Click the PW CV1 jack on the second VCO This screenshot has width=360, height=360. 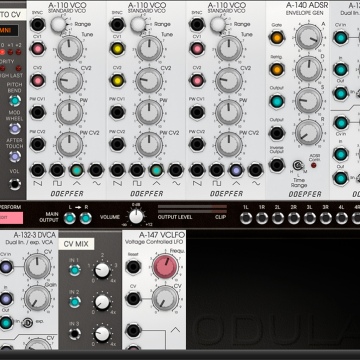coord(117,112)
